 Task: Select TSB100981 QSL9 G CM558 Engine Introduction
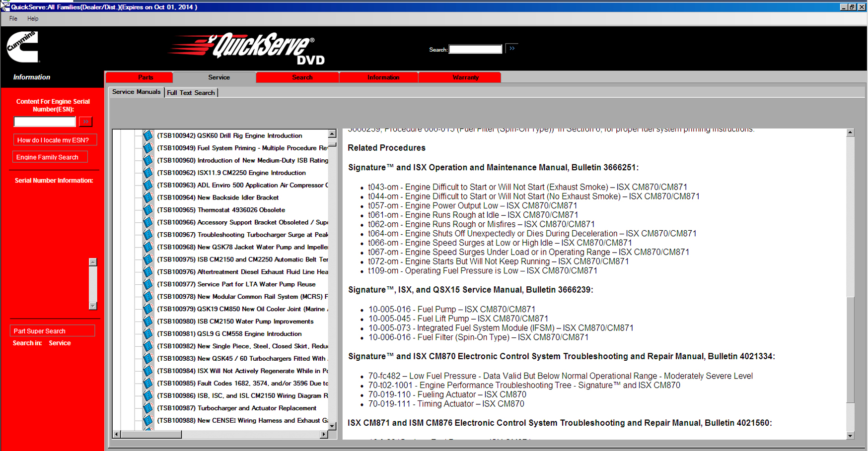coord(229,334)
